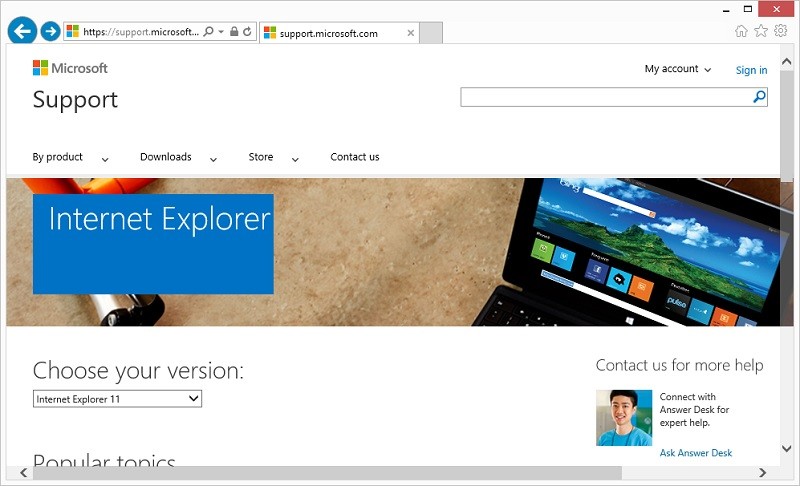This screenshot has width=800, height=486.
Task: Maximize the browser window
Action: pyautogui.click(x=747, y=9)
